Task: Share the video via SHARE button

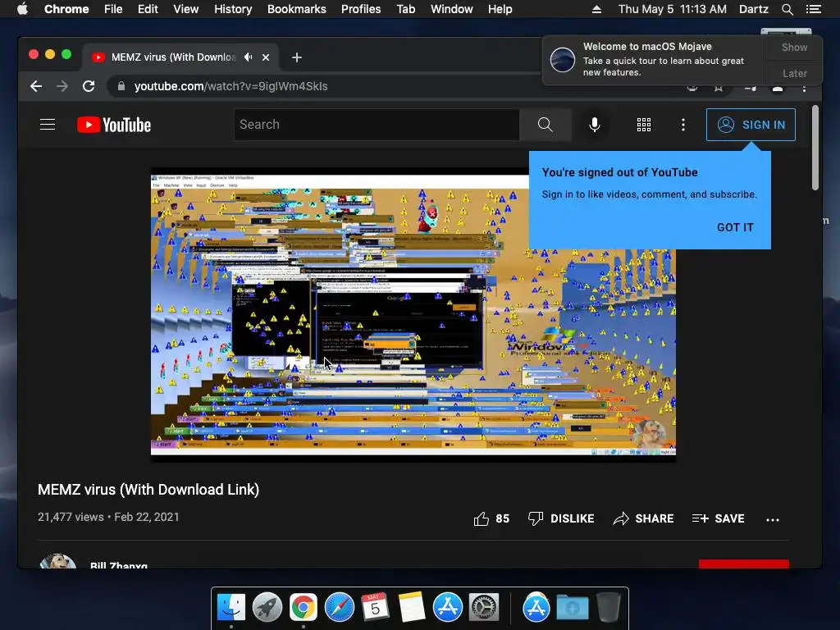Action: [x=643, y=518]
